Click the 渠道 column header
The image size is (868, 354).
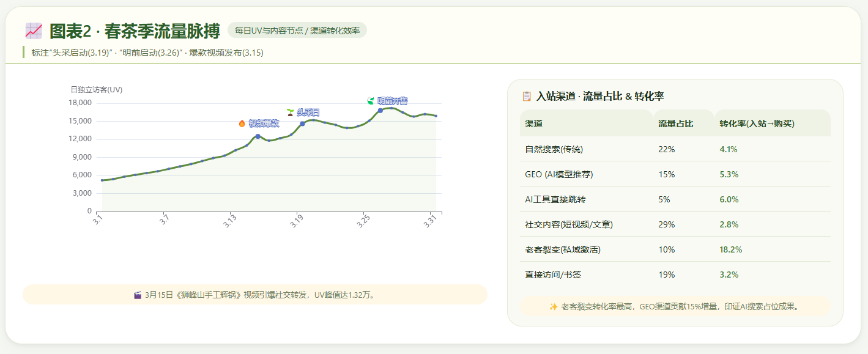(x=533, y=124)
